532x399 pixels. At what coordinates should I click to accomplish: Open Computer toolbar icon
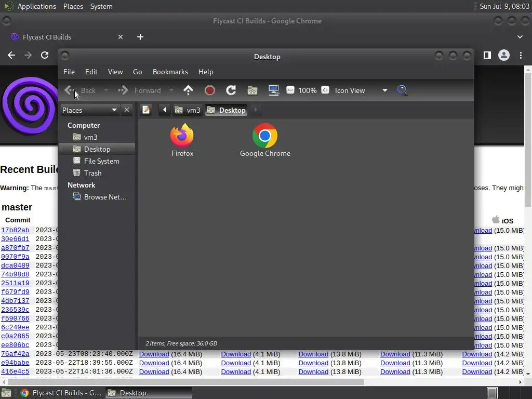[x=274, y=90]
